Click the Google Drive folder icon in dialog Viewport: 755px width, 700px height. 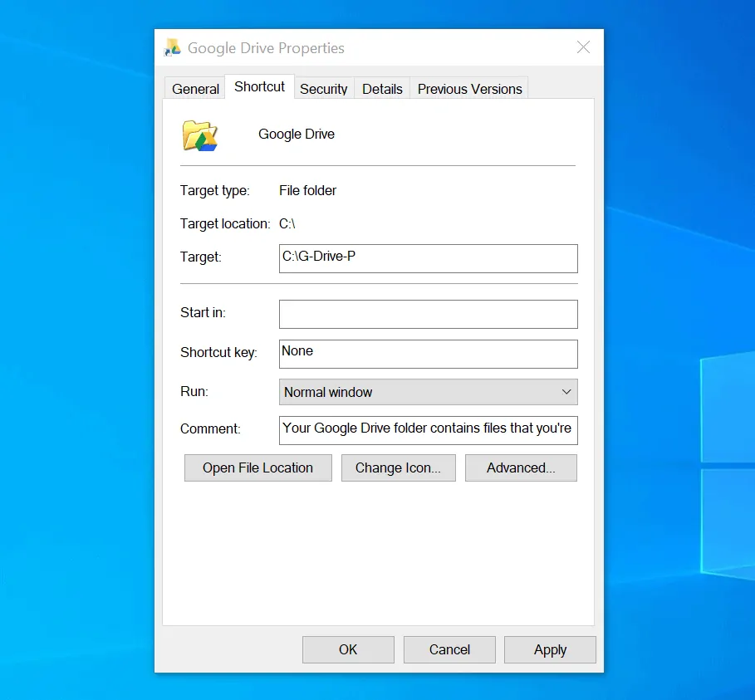(199, 135)
